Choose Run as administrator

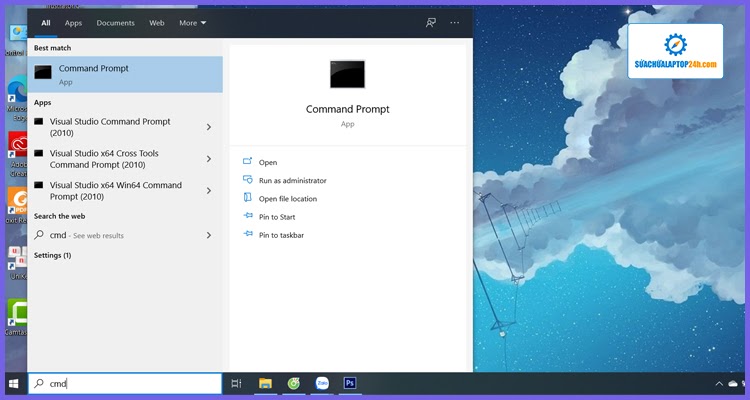click(x=292, y=180)
